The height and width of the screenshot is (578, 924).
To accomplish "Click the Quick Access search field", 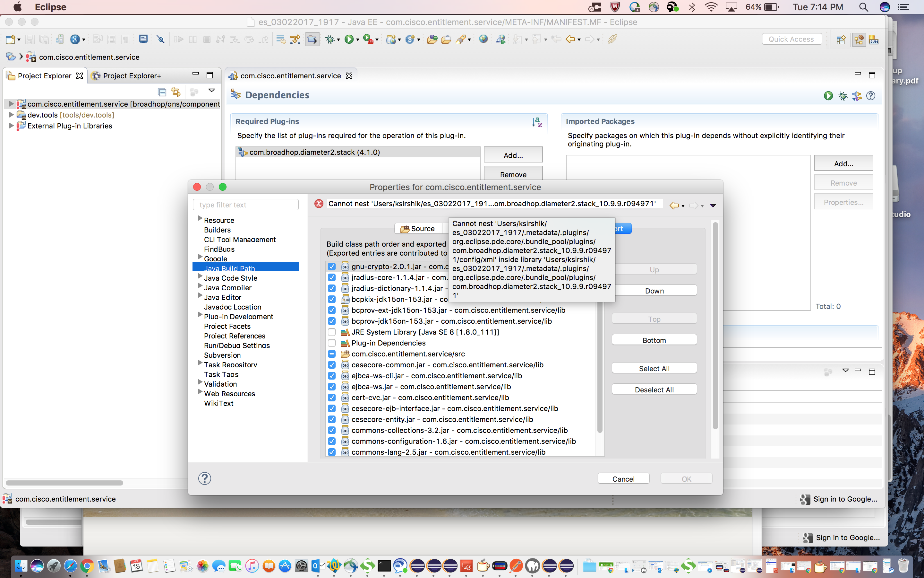I will (x=791, y=39).
